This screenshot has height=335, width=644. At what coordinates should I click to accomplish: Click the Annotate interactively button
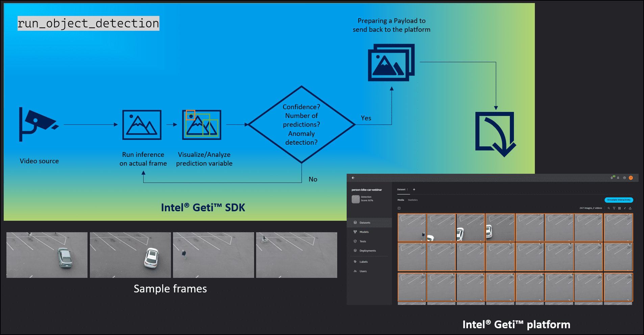[619, 200]
